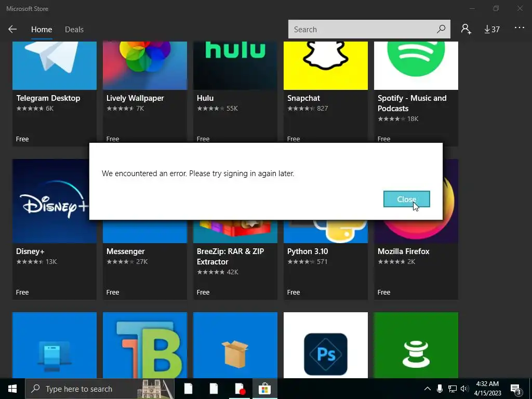Close the sign-in error dialog
Viewport: 532px width, 399px height.
click(406, 199)
